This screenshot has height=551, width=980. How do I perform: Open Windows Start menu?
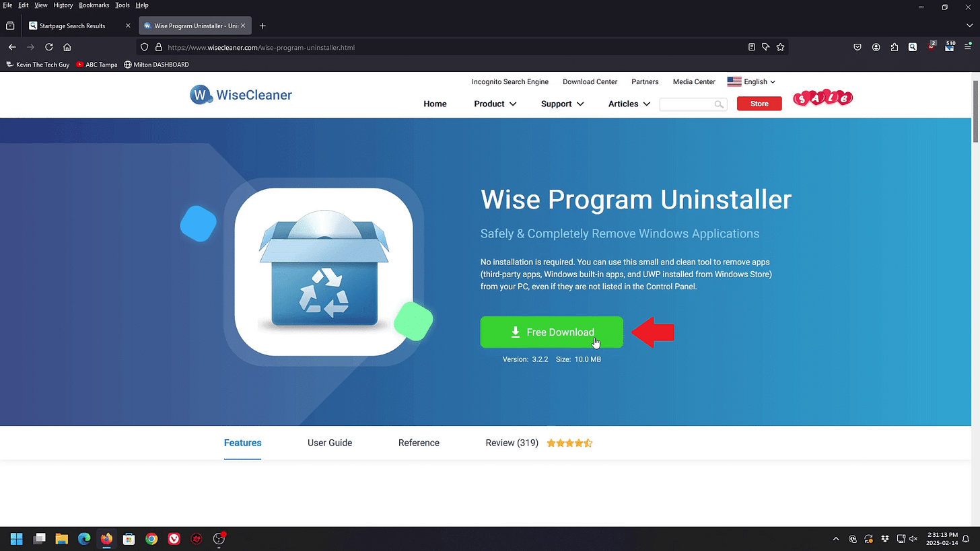[x=17, y=539]
